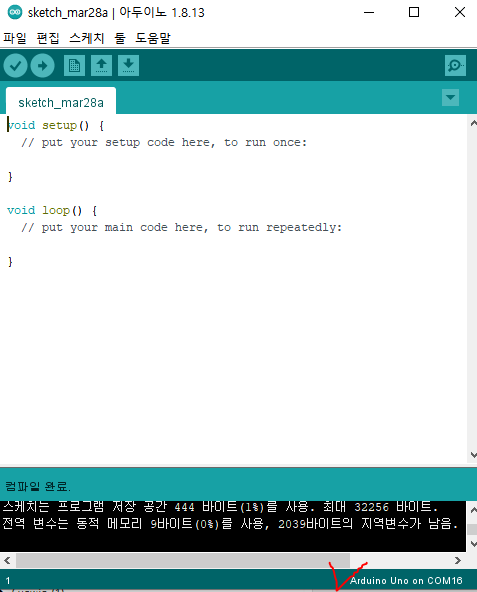
Task: Click 'Arduino Uno on COM16' status text
Action: (x=406, y=580)
